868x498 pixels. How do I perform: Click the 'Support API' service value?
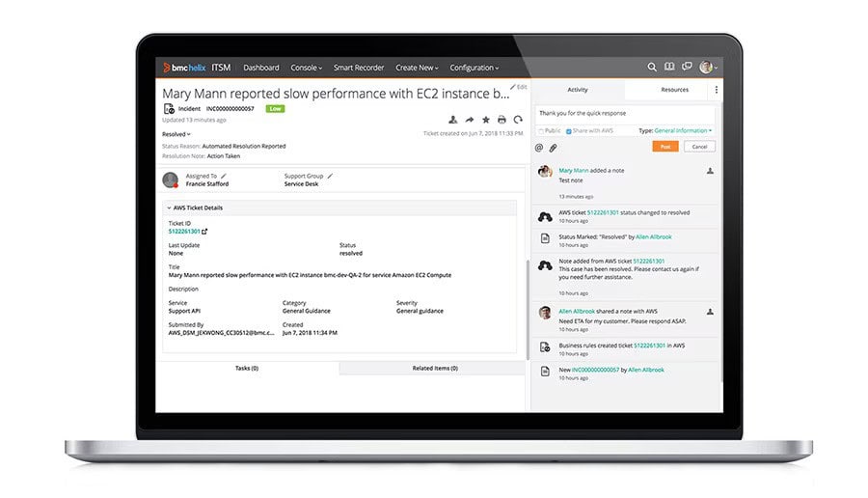184,312
